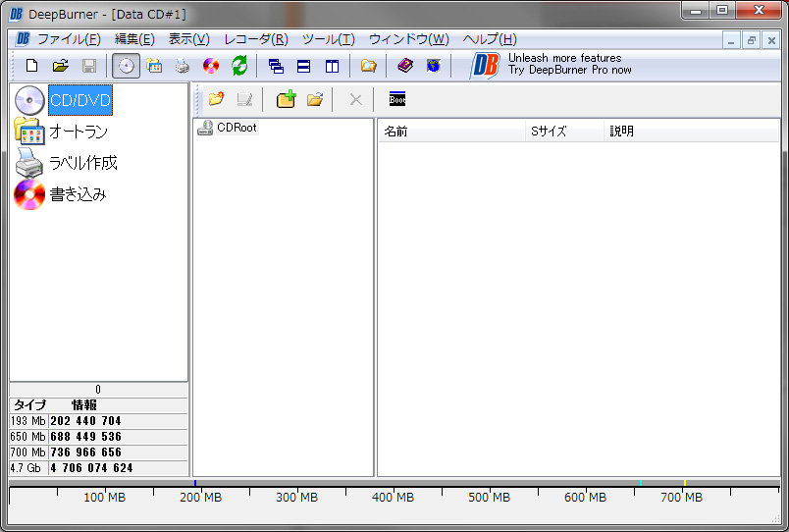Screen dimensions: 789x532
Task: Sort by the 名前 column header
Action: coord(451,132)
